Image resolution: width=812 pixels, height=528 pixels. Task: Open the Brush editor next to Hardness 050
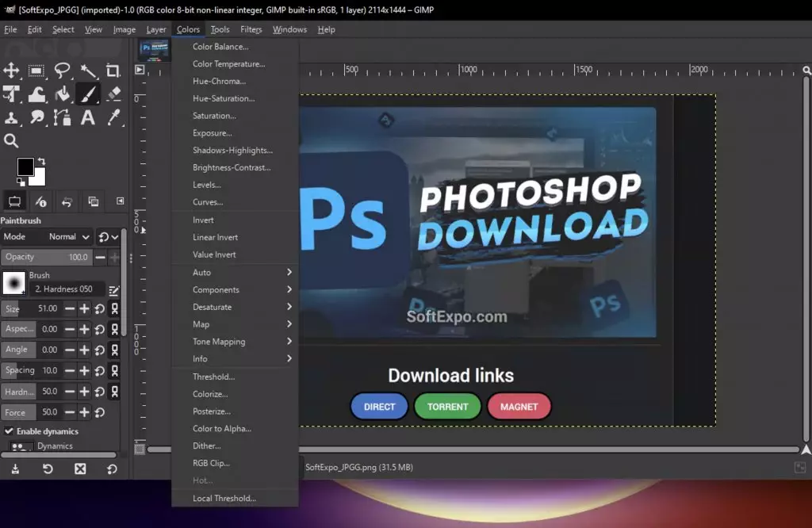tap(113, 290)
